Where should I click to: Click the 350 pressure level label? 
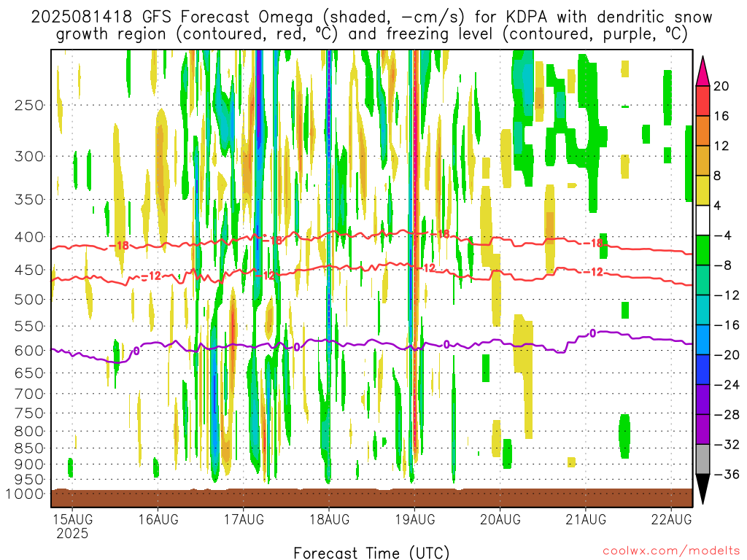pyautogui.click(x=29, y=199)
